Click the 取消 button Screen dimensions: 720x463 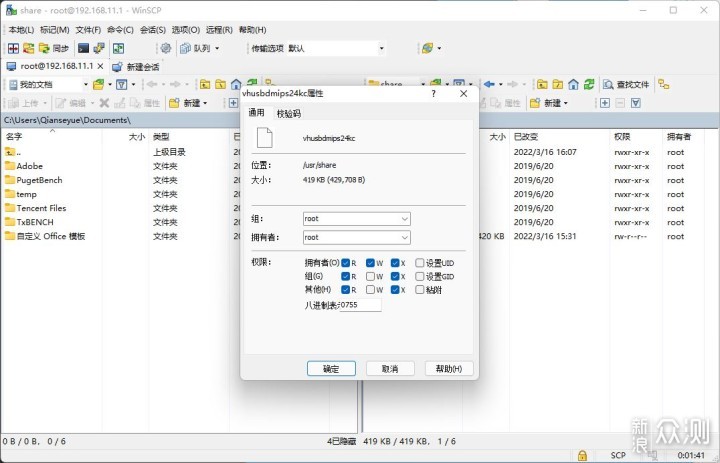[x=390, y=368]
